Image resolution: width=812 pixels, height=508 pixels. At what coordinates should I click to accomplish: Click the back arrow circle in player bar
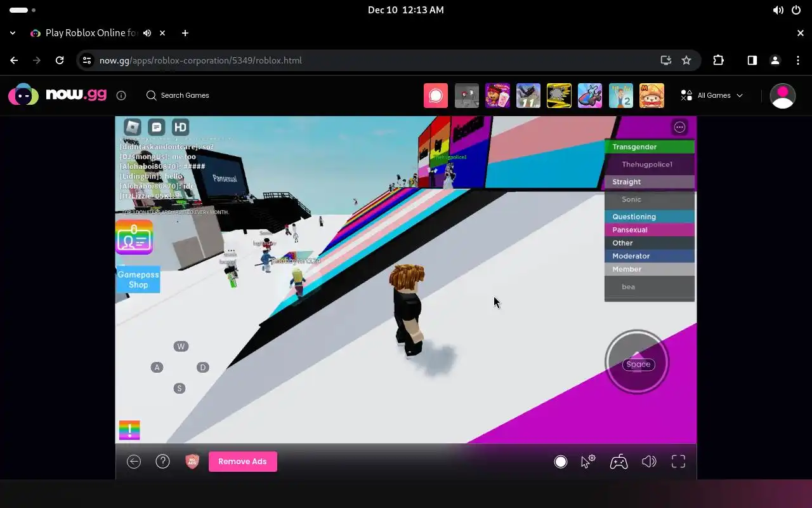tap(134, 462)
